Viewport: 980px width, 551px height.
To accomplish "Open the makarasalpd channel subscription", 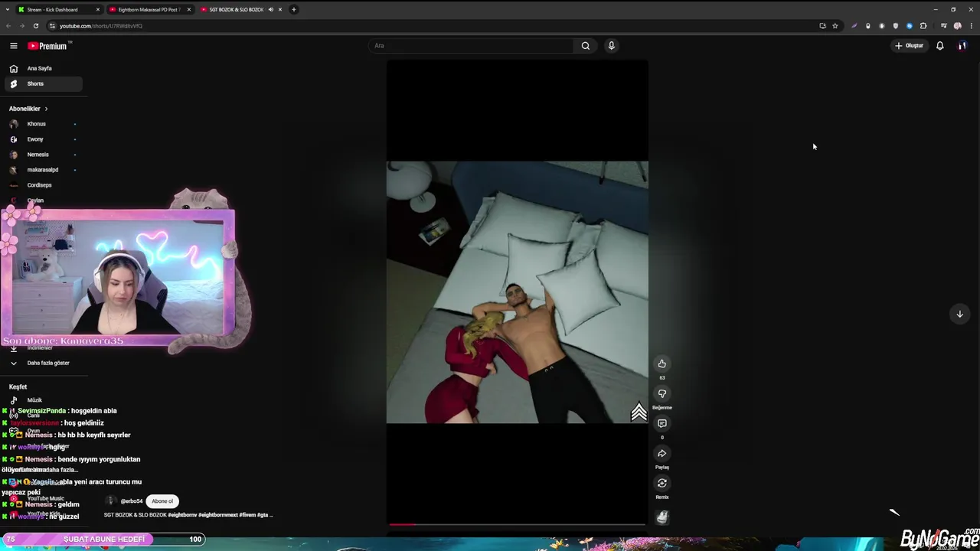I will tap(43, 170).
